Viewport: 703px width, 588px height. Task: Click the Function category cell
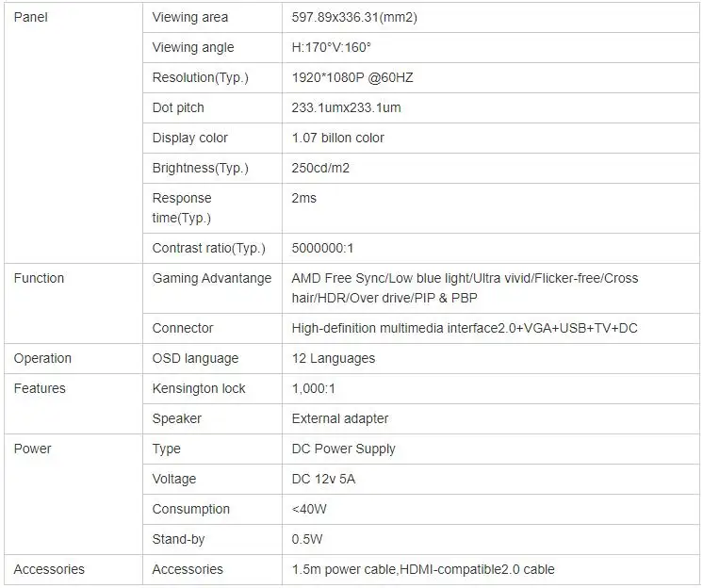click(40, 278)
